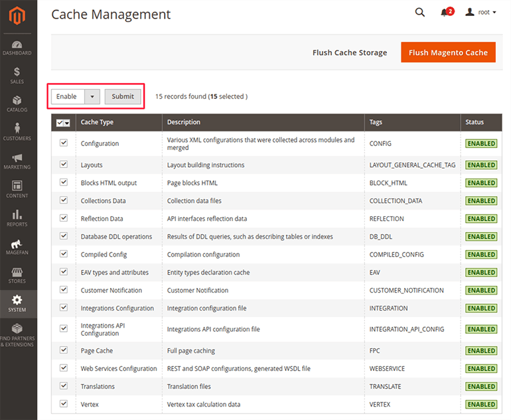Image resolution: width=511 pixels, height=420 pixels.
Task: Toggle the Configuration cache checkbox
Action: 64,143
